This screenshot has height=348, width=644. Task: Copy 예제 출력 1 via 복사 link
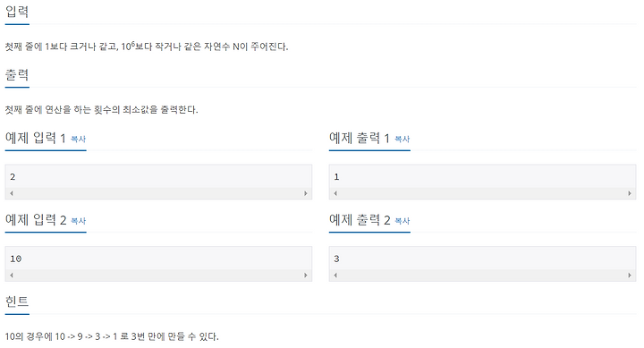402,140
